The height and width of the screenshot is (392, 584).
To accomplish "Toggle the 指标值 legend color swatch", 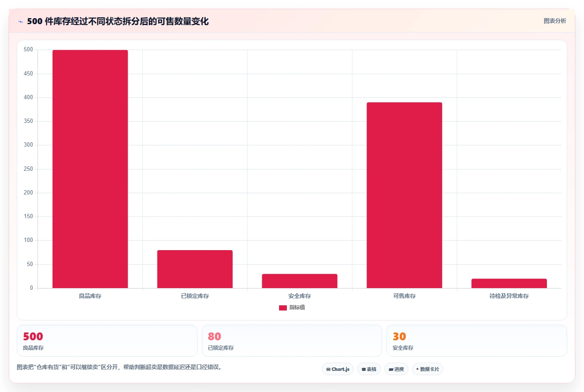I will [283, 308].
